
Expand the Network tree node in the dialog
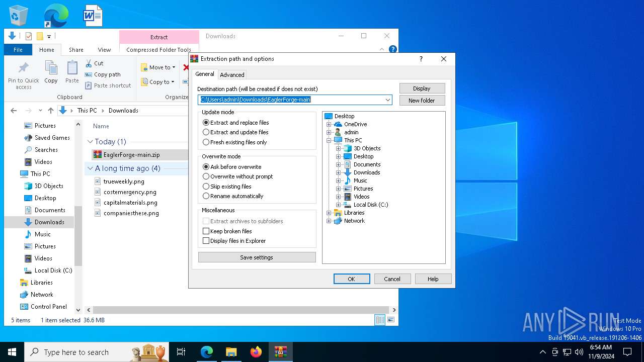point(329,221)
